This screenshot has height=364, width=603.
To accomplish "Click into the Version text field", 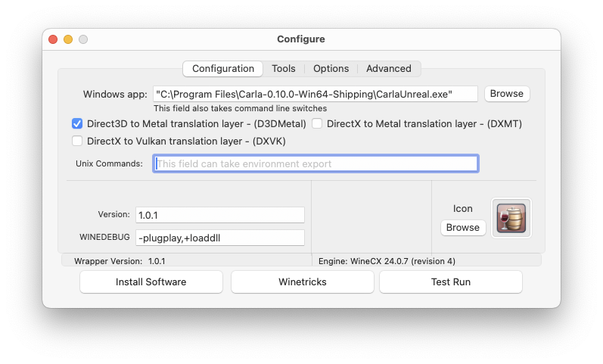I will click(219, 215).
